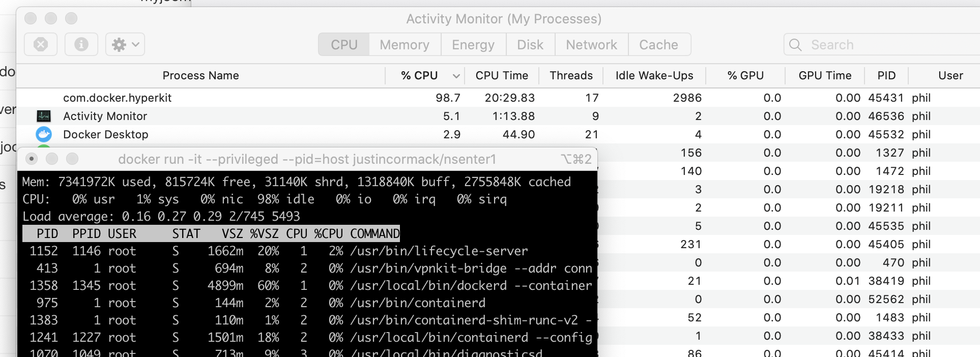Click the Load average line in terminal

161,216
